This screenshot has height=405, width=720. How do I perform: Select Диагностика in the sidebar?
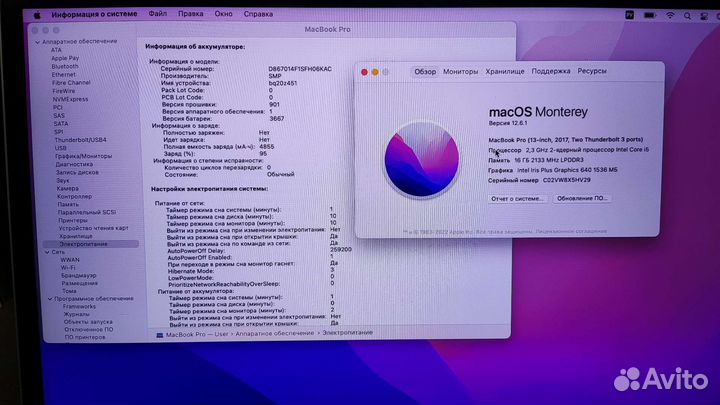74,164
